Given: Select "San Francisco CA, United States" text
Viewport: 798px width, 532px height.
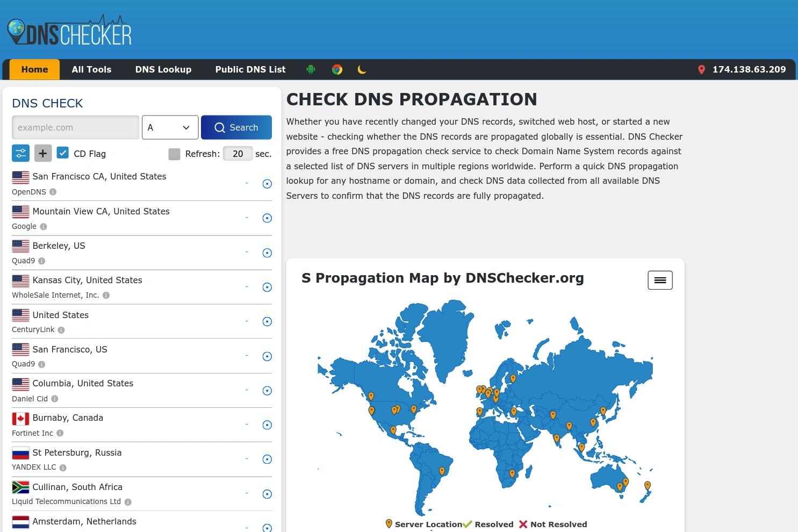Looking at the screenshot, I should (99, 176).
